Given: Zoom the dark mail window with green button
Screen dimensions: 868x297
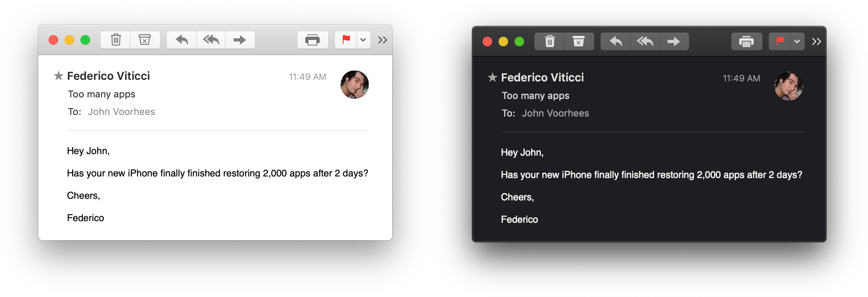Looking at the screenshot, I should pyautogui.click(x=519, y=42).
